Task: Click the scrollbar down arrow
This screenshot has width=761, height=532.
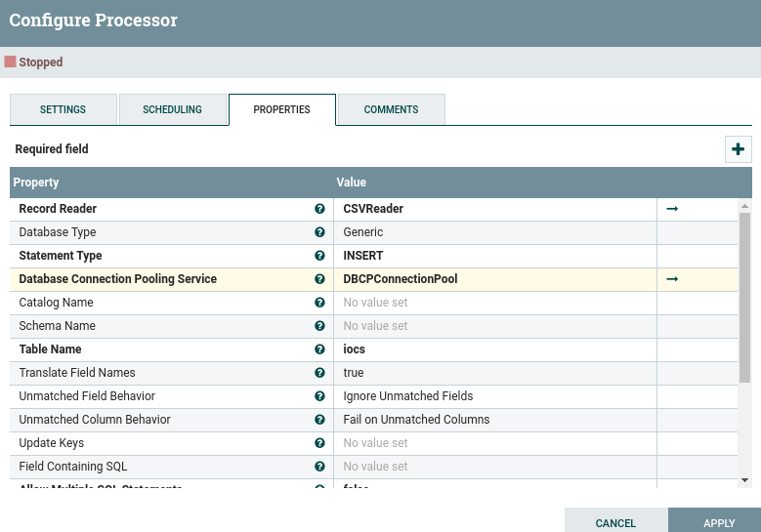Action: pyautogui.click(x=745, y=480)
